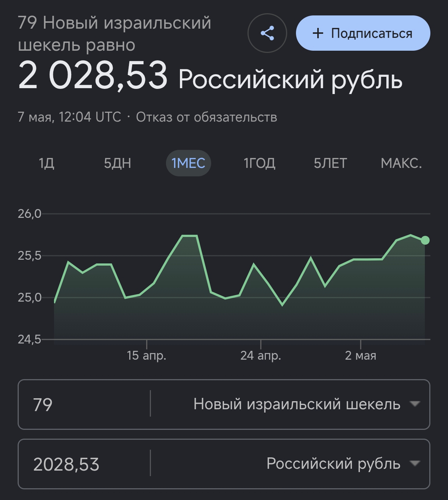Click the 24 апр. axis marker

(261, 355)
